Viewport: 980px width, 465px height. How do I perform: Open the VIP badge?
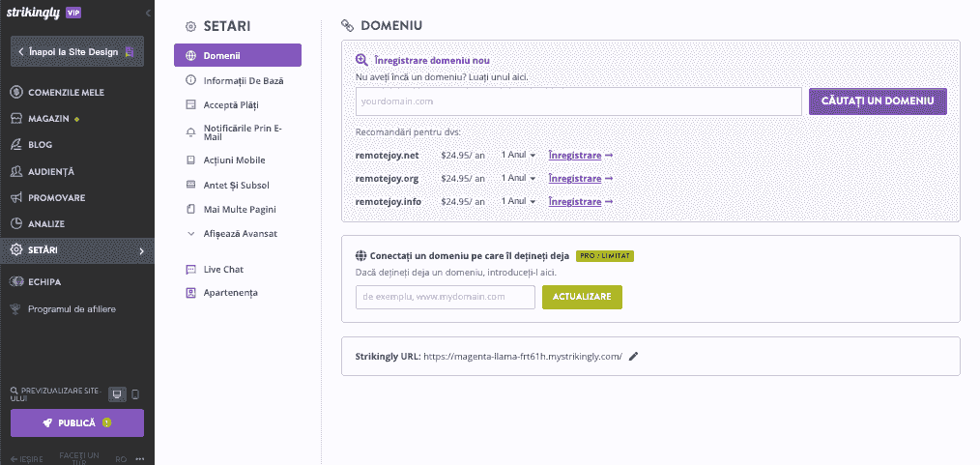tap(72, 14)
